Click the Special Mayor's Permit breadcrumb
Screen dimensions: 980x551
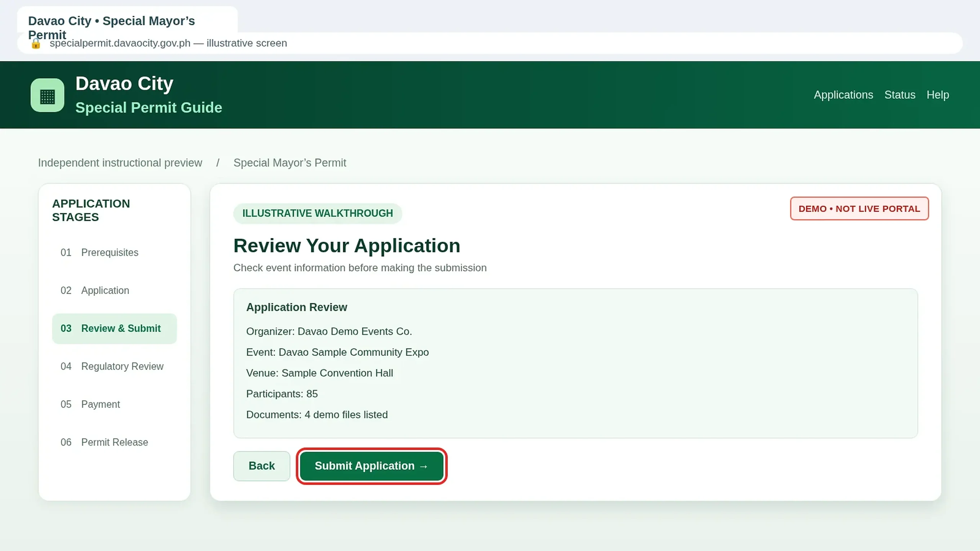tap(290, 163)
